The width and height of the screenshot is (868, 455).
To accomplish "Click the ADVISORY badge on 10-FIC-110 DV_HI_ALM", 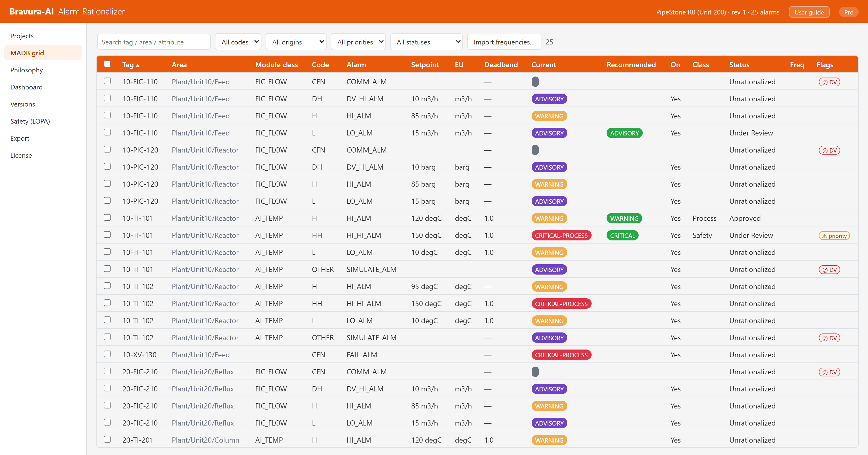I will coord(549,99).
